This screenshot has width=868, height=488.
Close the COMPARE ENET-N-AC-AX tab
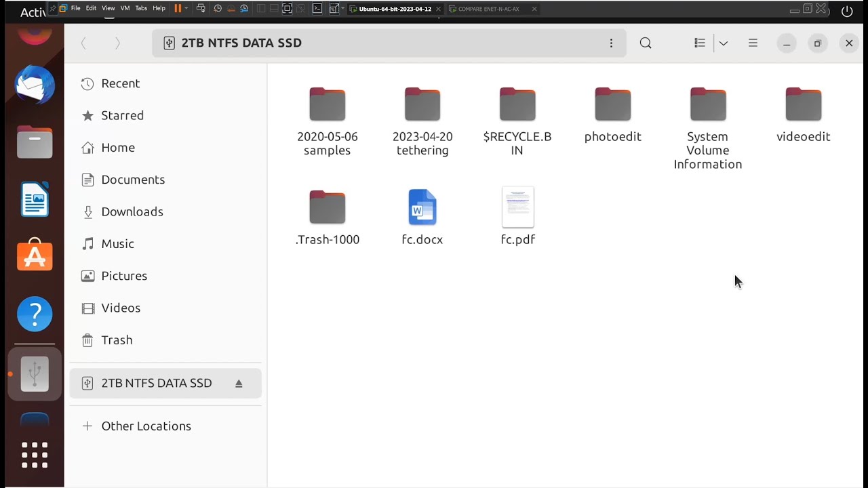point(534,9)
